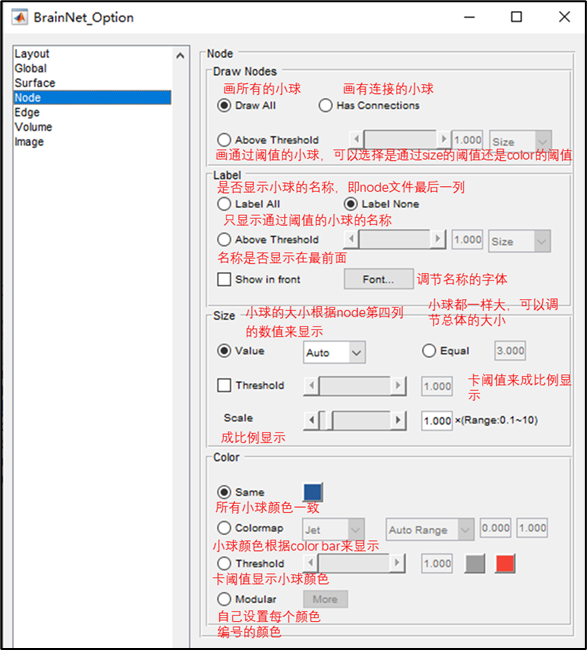587x650 pixels.
Task: Click the Draw Nodes threshold value field
Action: click(x=467, y=140)
